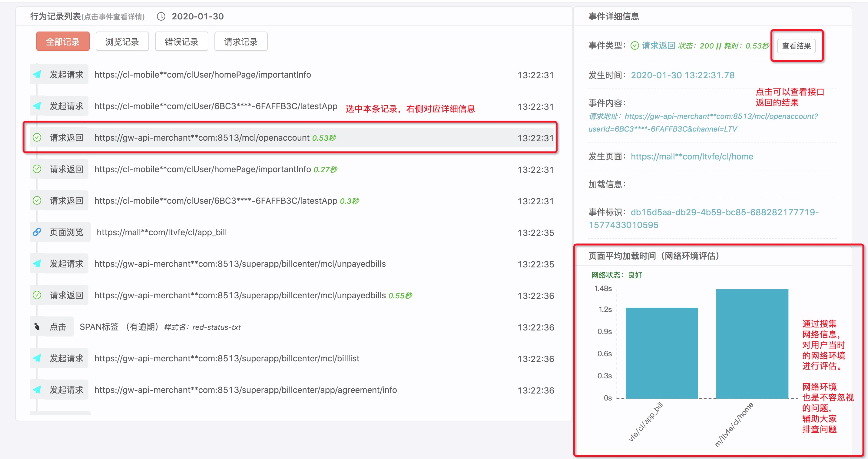This screenshot has height=459, width=868.
Task: Click paper-plane icon of billlist request row
Action: pos(37,358)
